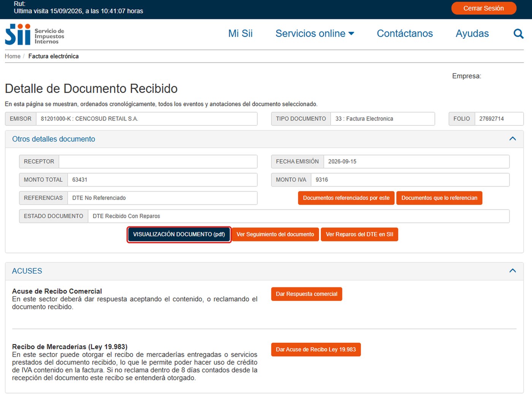532x396 pixels.
Task: Open the Mi Sii menu
Action: click(x=240, y=33)
